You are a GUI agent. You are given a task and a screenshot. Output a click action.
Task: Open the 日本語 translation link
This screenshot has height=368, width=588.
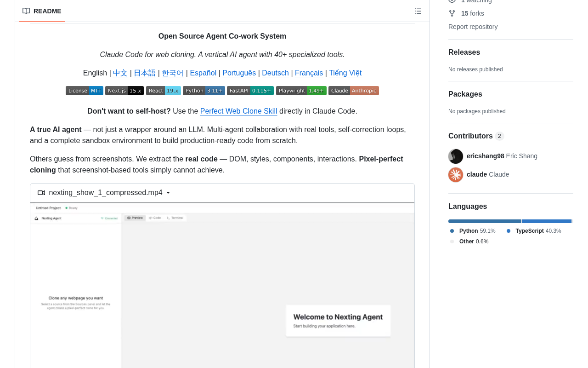click(145, 73)
